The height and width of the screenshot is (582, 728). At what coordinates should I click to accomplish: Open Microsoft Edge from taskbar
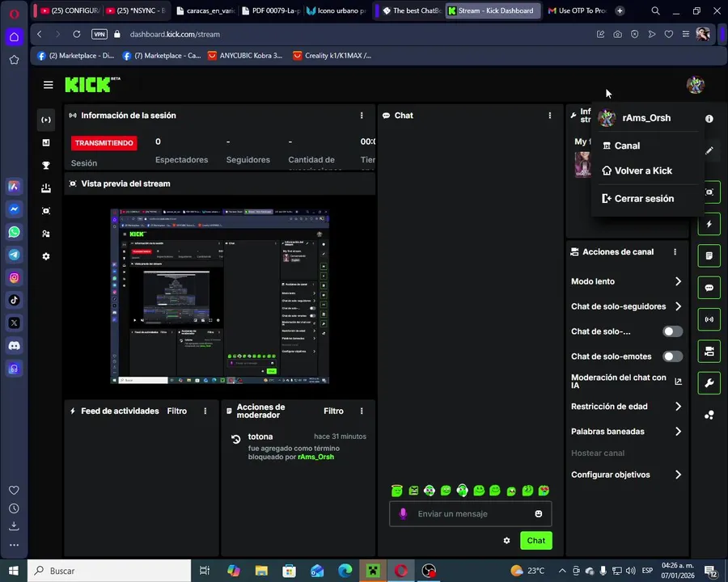pyautogui.click(x=345, y=571)
